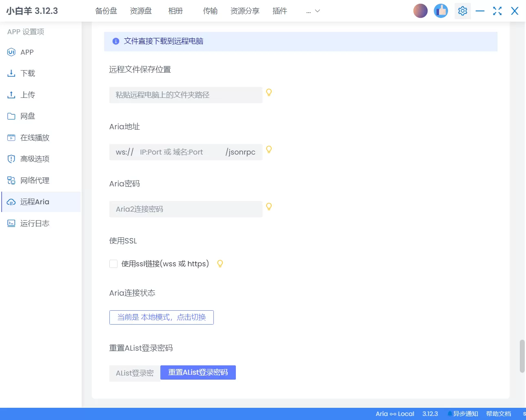
Task: Click the hint bulb beside 远程文件保存位置
Action: [269, 92]
